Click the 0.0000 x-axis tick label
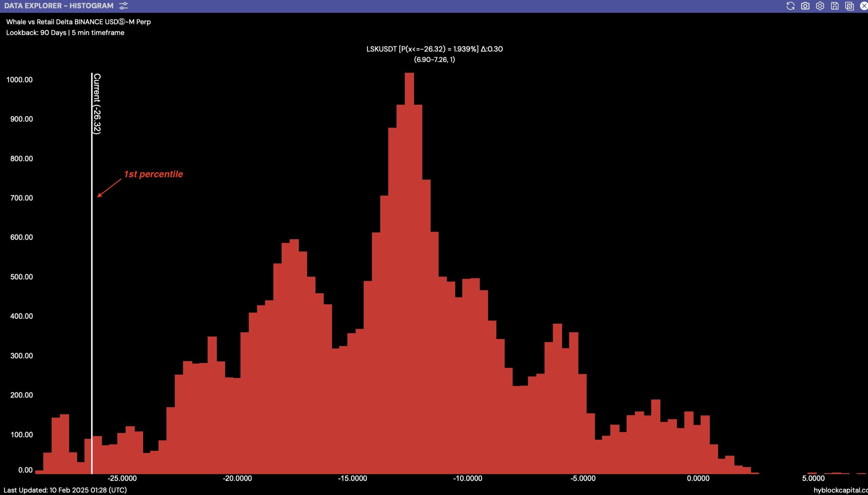This screenshot has height=495, width=868. (x=698, y=478)
